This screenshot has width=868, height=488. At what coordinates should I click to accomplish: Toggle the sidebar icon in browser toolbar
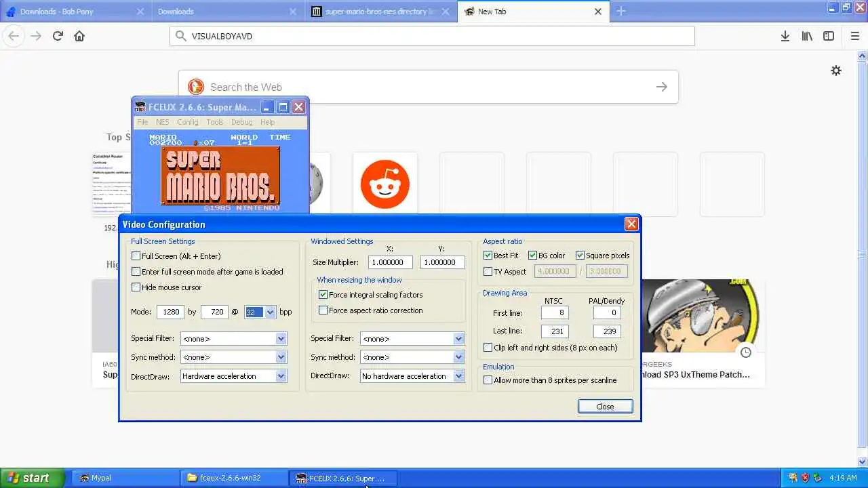tap(829, 36)
